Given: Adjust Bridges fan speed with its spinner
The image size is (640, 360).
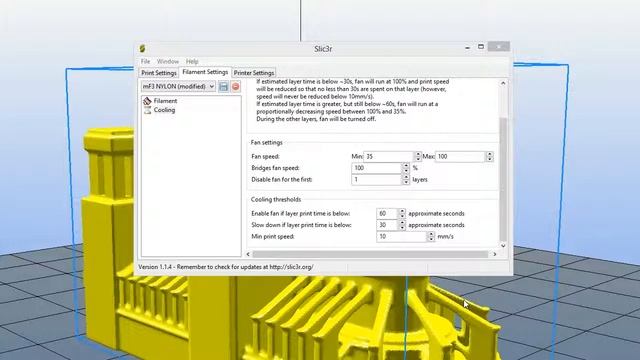Looking at the screenshot, I should tap(406, 168).
